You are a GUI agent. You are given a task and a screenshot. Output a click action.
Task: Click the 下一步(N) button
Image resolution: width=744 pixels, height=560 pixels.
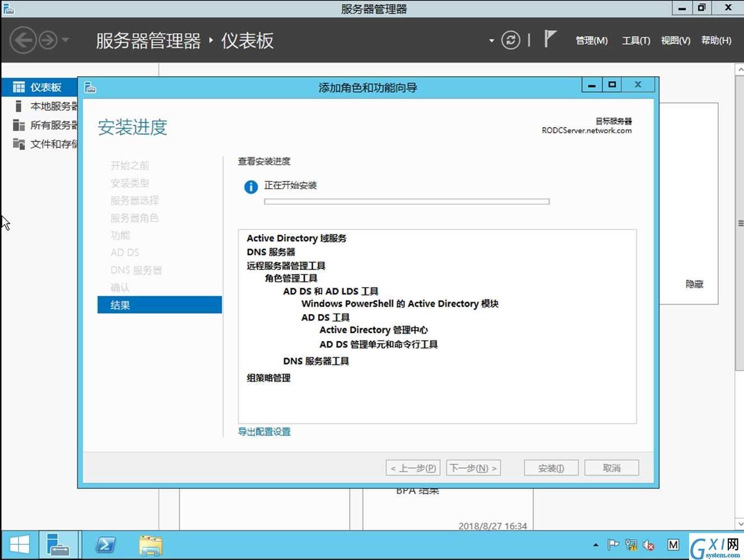point(473,468)
